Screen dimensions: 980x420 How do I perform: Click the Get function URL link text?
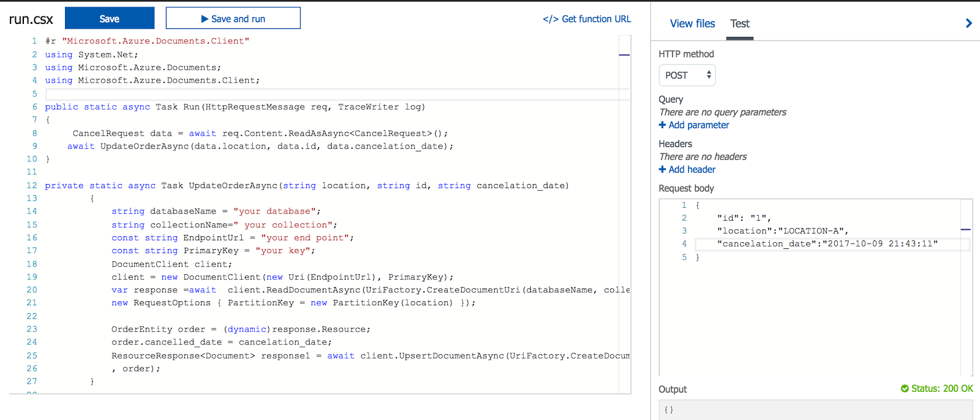click(x=596, y=19)
